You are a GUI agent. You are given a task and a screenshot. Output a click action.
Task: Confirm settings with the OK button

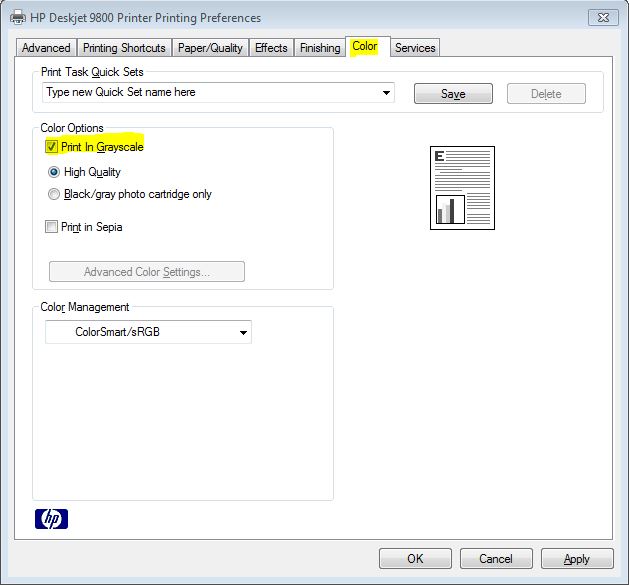click(x=415, y=559)
